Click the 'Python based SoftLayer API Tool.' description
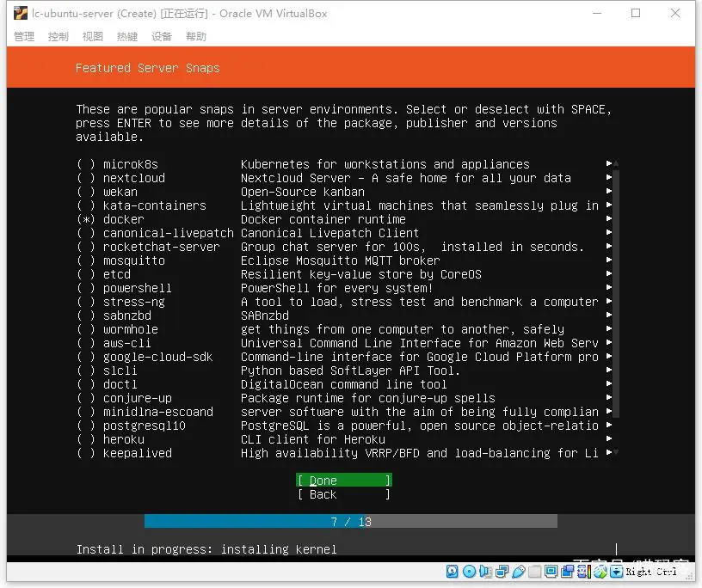Image resolution: width=702 pixels, height=588 pixels. 350,371
